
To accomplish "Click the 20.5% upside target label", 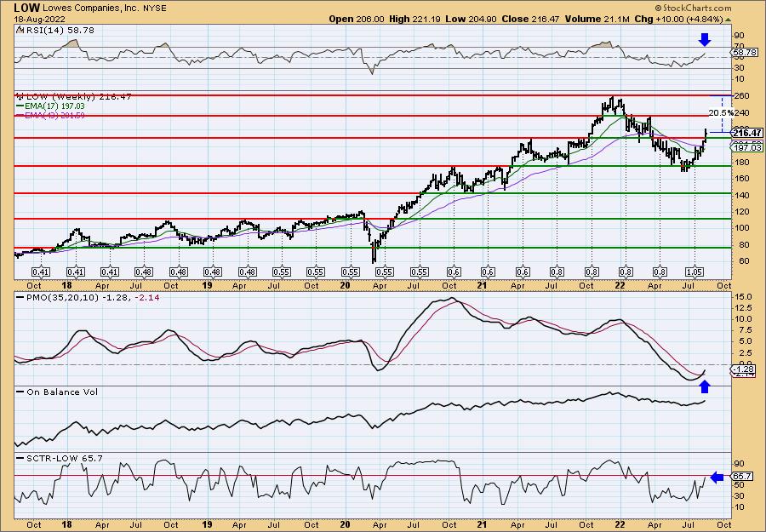I will coord(721,113).
